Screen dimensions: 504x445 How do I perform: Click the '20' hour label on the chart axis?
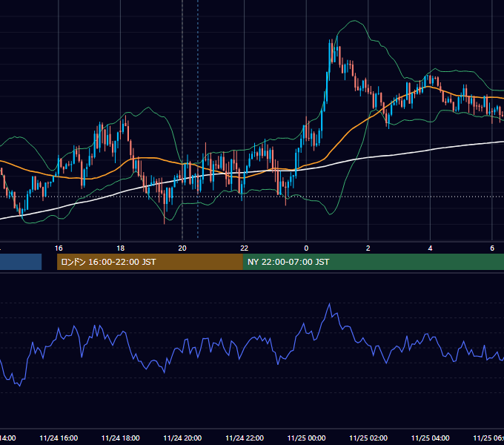(182, 248)
